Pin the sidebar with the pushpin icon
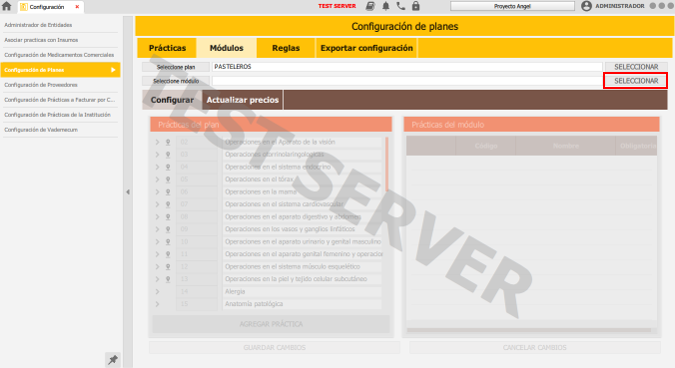 (113, 359)
